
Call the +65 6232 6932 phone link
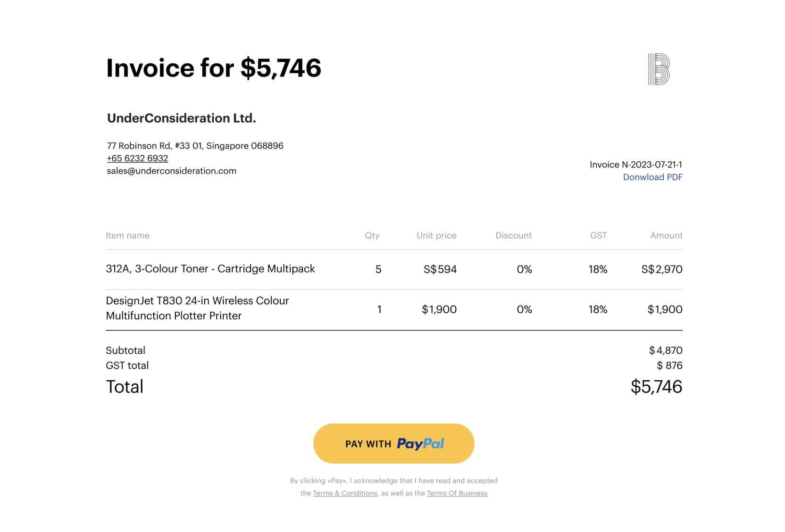137,158
